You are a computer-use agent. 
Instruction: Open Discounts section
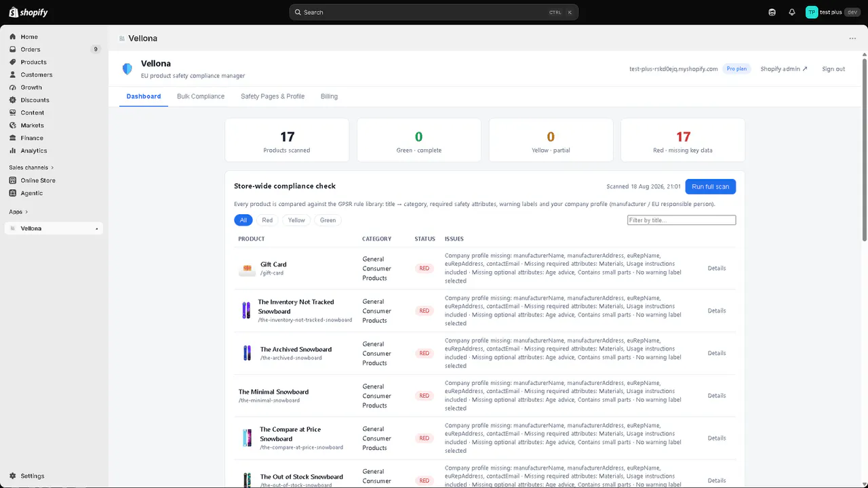(35, 100)
